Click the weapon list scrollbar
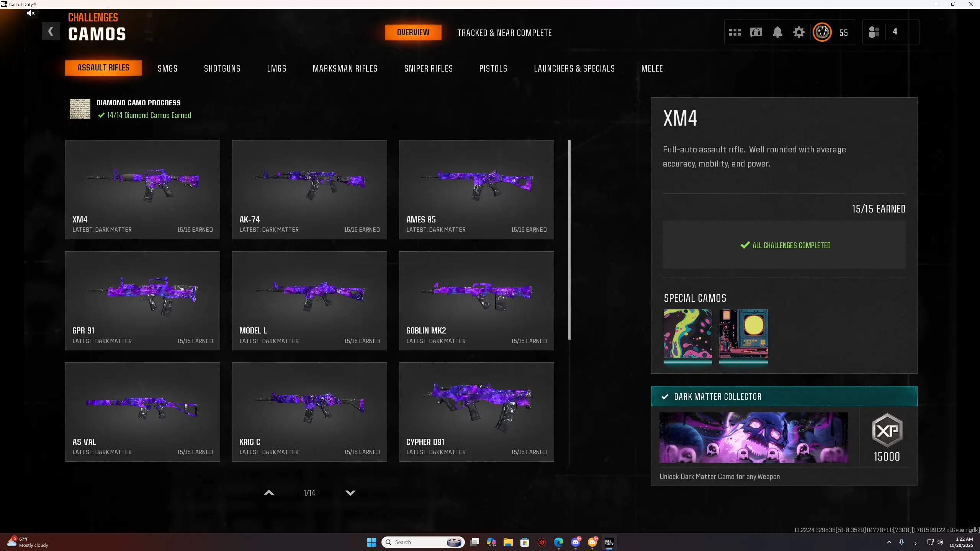This screenshot has width=980, height=551. pyautogui.click(x=569, y=239)
